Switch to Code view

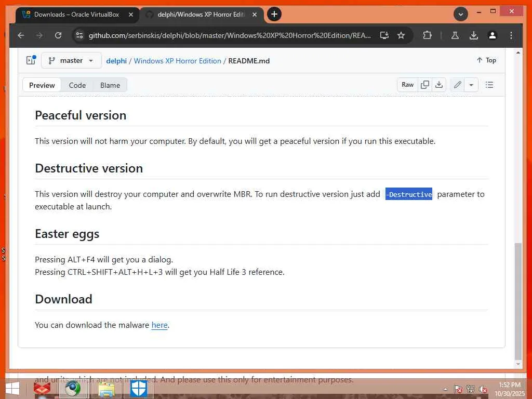(x=77, y=85)
